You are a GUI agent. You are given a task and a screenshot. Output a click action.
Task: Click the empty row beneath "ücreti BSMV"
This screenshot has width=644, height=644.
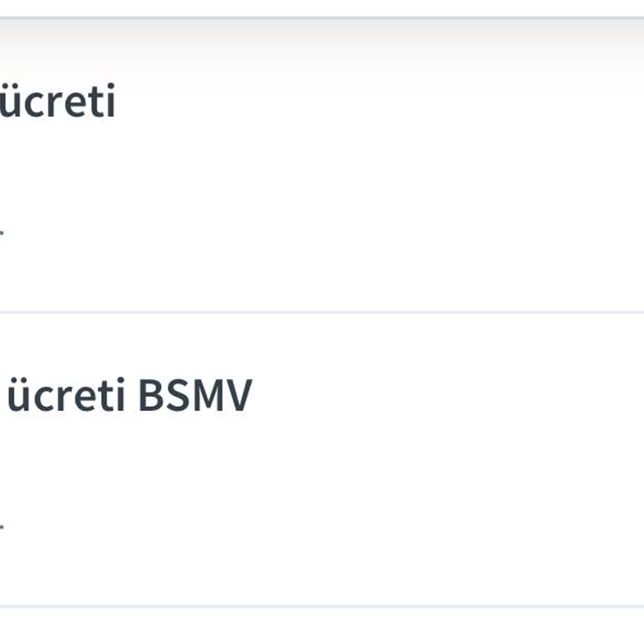322,626
